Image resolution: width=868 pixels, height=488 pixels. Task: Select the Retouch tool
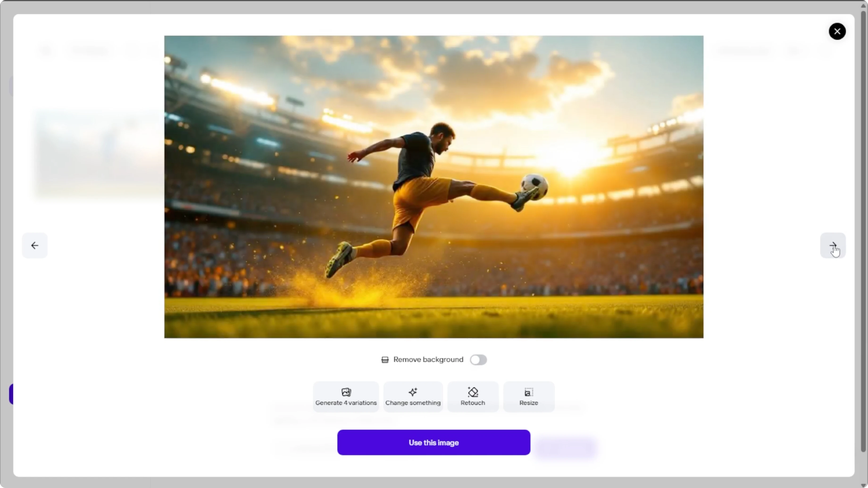pos(473,396)
